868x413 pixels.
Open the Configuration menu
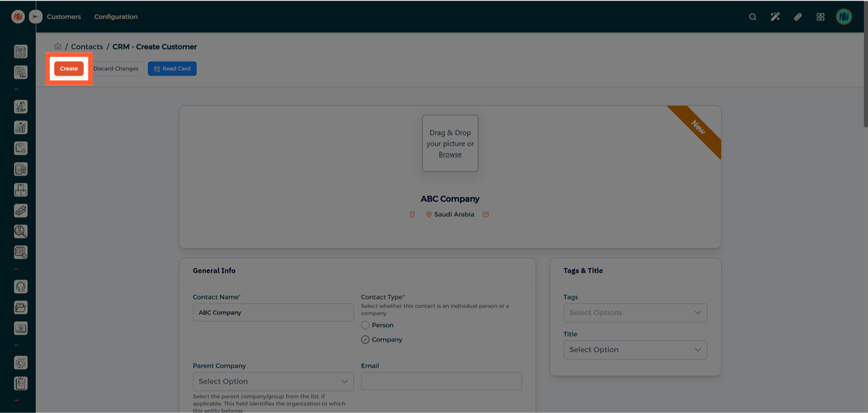(x=116, y=17)
